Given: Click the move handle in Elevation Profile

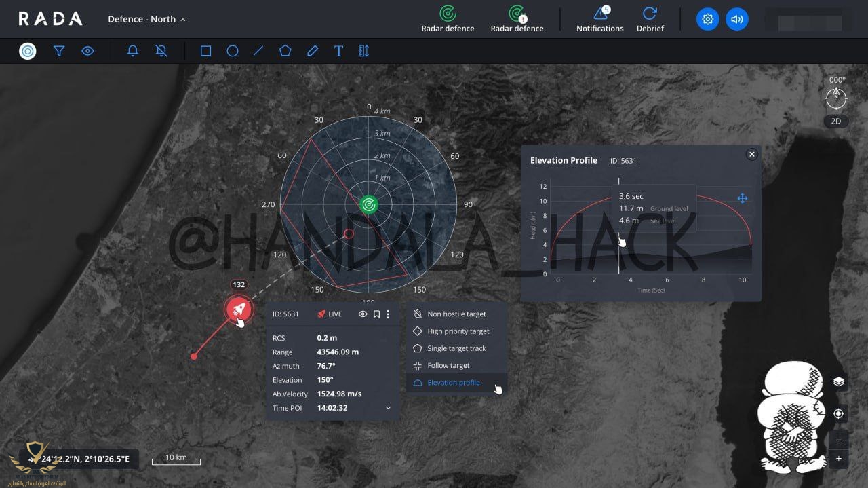Looking at the screenshot, I should tap(742, 198).
